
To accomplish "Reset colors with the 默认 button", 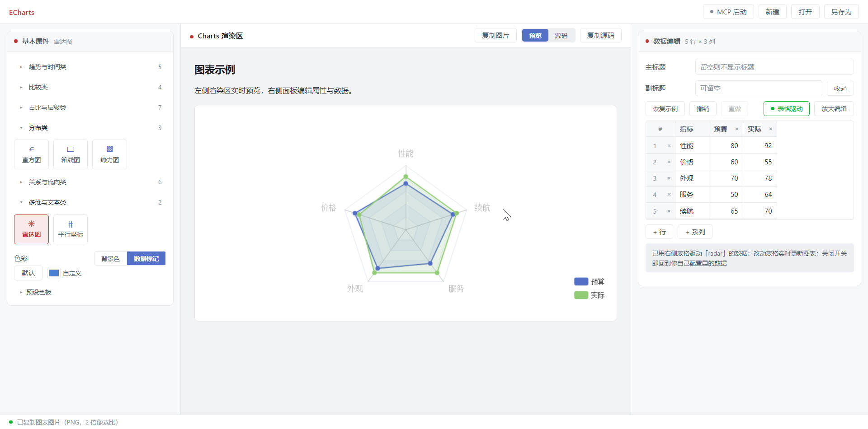I will point(28,273).
